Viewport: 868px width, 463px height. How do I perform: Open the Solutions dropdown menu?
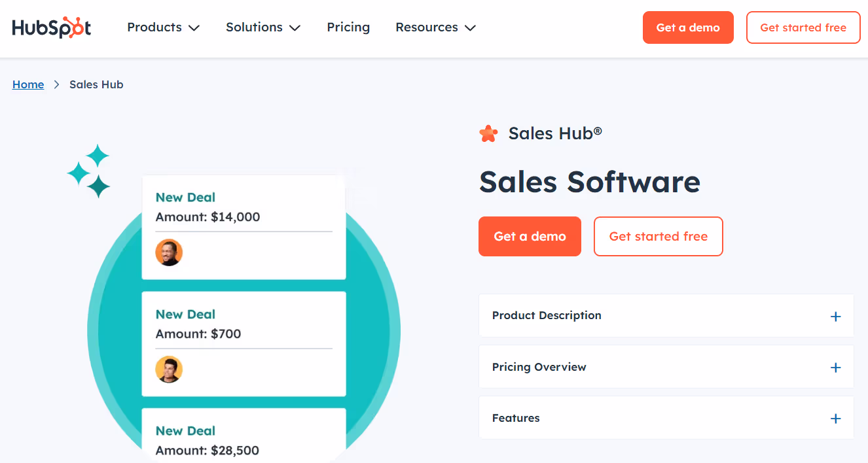click(x=263, y=27)
